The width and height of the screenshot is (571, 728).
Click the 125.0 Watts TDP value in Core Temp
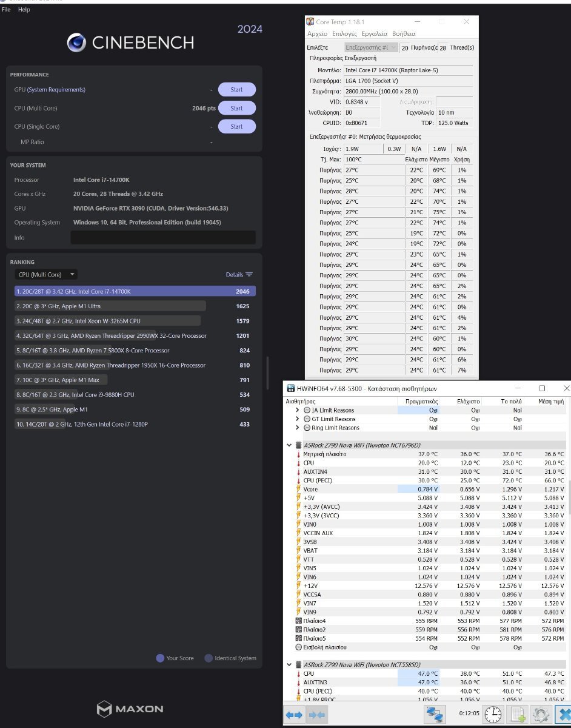click(x=454, y=123)
